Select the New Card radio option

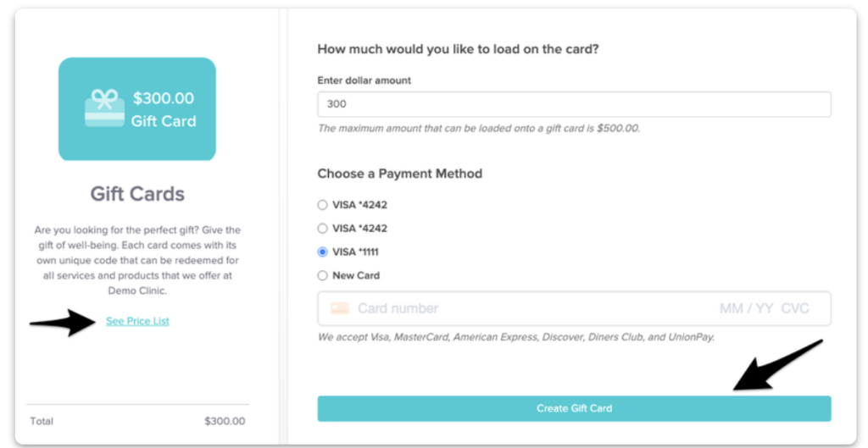[322, 275]
